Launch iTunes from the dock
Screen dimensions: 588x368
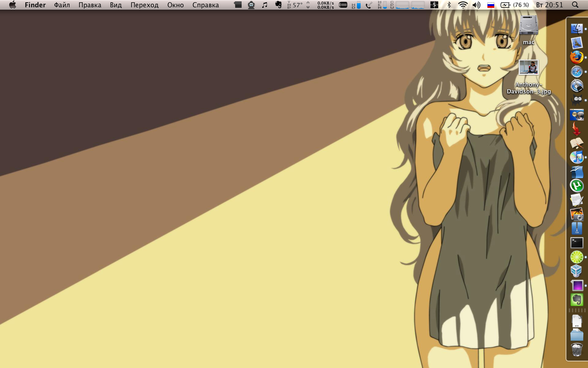click(x=577, y=157)
